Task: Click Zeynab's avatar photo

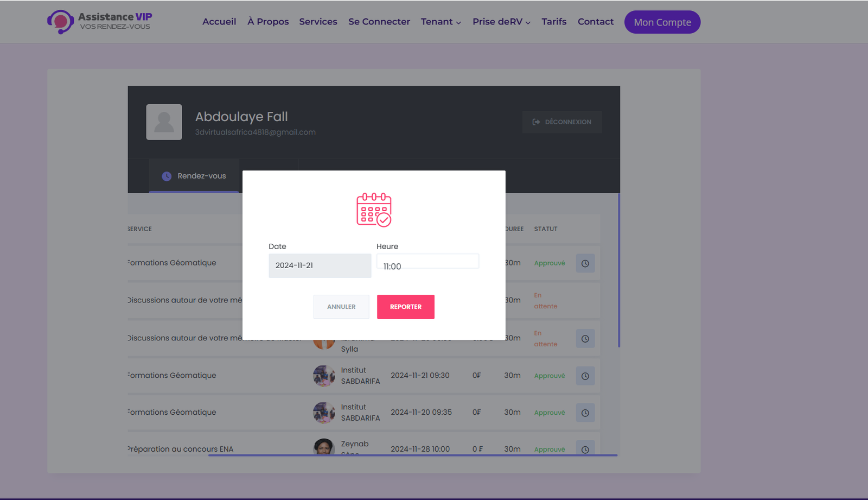Action: pyautogui.click(x=324, y=447)
